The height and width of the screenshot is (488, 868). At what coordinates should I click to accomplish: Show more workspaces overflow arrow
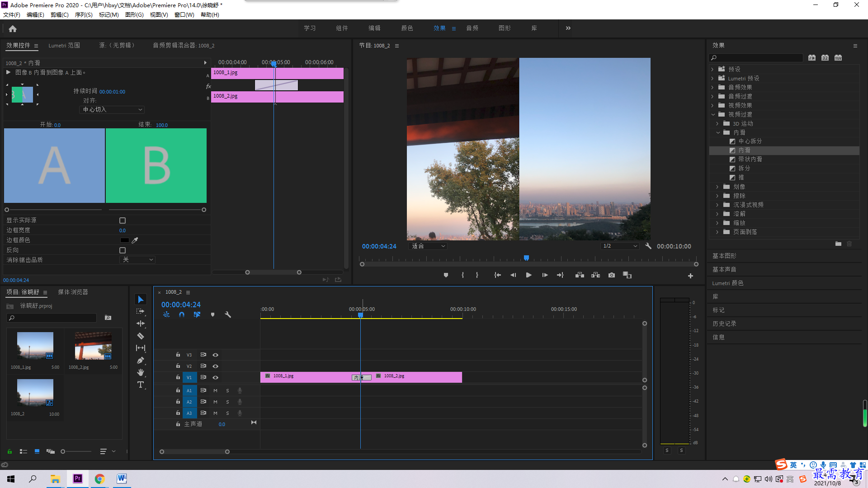pos(568,28)
